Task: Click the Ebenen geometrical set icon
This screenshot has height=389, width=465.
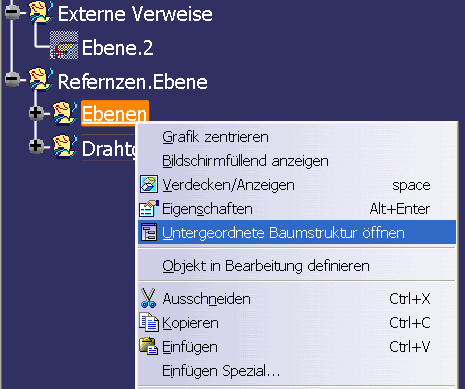Action: coord(65,113)
